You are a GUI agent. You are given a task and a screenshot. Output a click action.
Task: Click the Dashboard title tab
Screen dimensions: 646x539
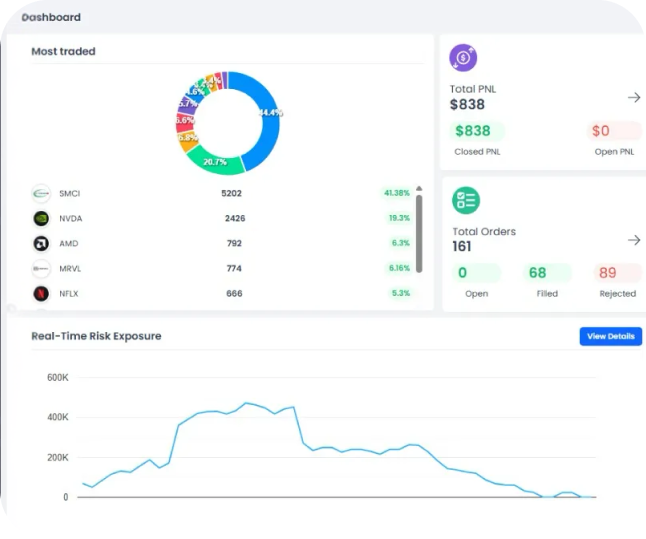(x=52, y=17)
